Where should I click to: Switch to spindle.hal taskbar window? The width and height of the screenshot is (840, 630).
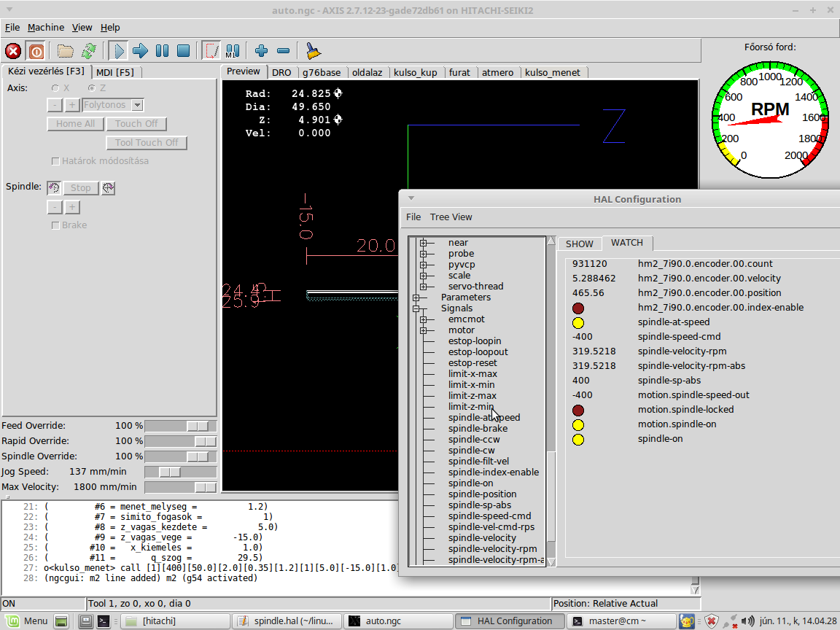287,621
